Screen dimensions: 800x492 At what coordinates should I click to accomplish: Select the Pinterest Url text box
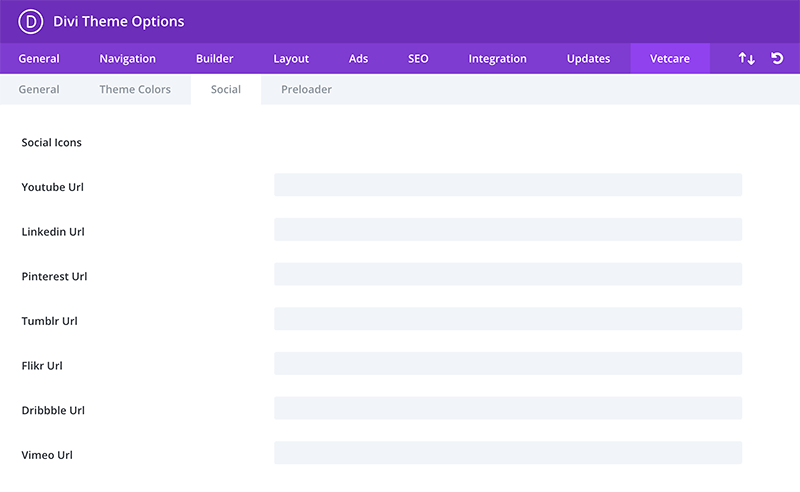pos(508,274)
